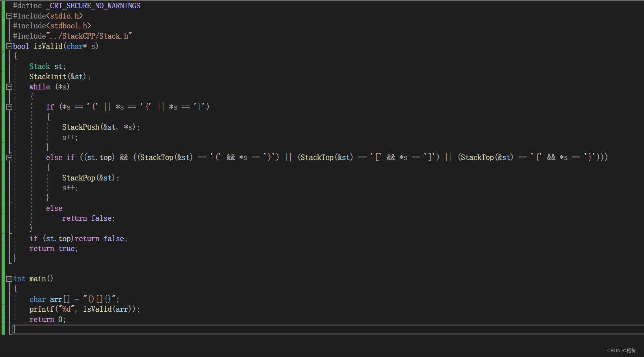Collapse the while loop fold marker

tap(9, 87)
